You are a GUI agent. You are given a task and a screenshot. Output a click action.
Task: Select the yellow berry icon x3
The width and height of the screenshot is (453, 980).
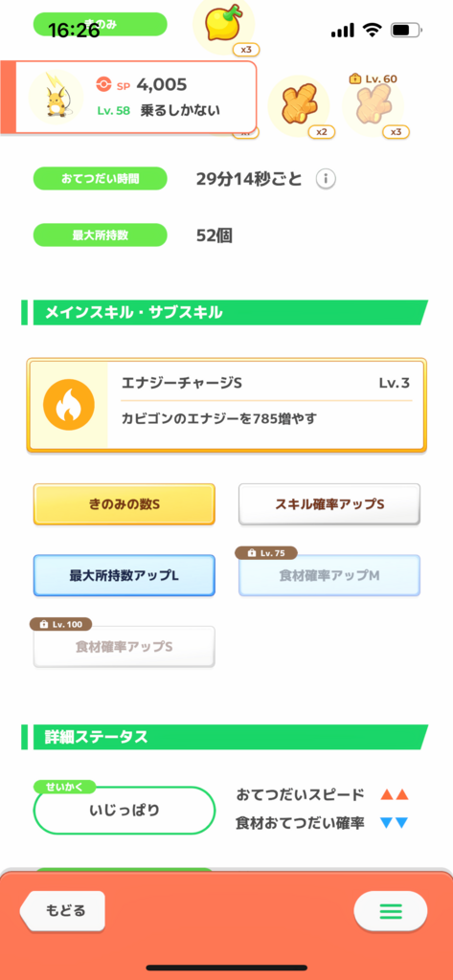coord(224,25)
